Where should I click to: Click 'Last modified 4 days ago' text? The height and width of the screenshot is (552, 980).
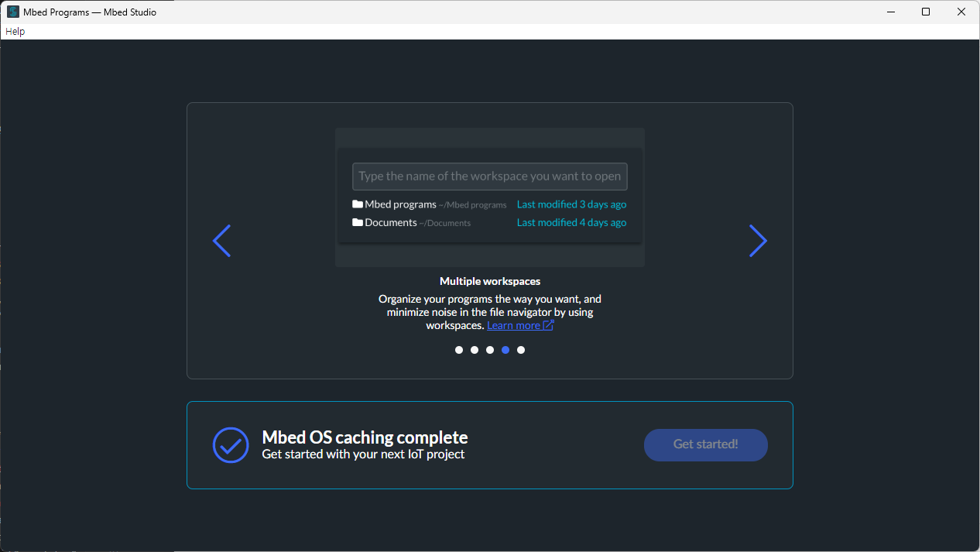click(x=572, y=223)
